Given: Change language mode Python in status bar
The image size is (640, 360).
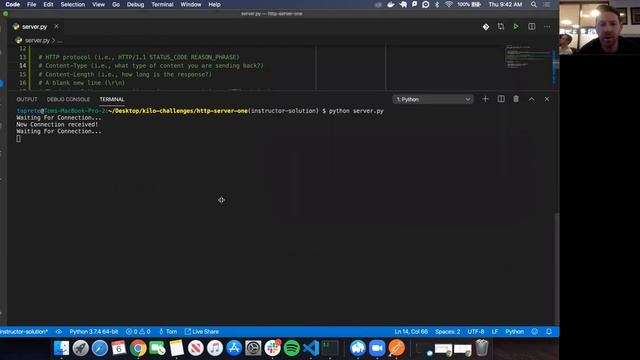Looking at the screenshot, I should coord(514,331).
